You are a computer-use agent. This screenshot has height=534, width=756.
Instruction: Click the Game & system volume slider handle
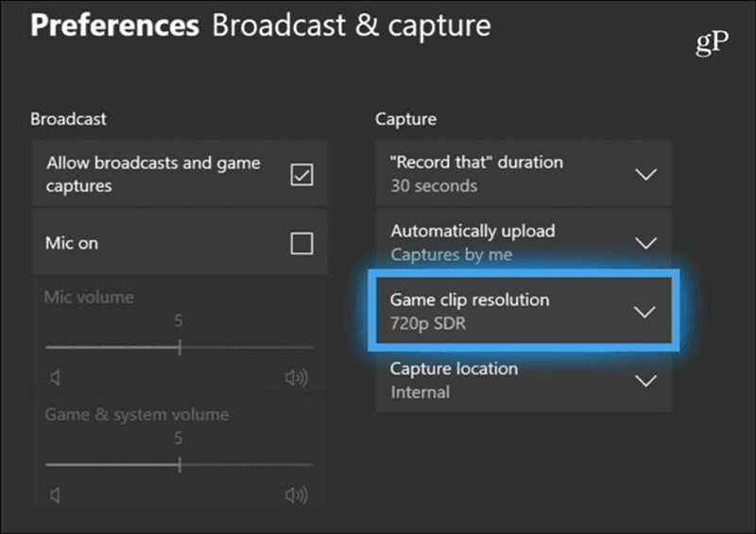click(x=179, y=464)
